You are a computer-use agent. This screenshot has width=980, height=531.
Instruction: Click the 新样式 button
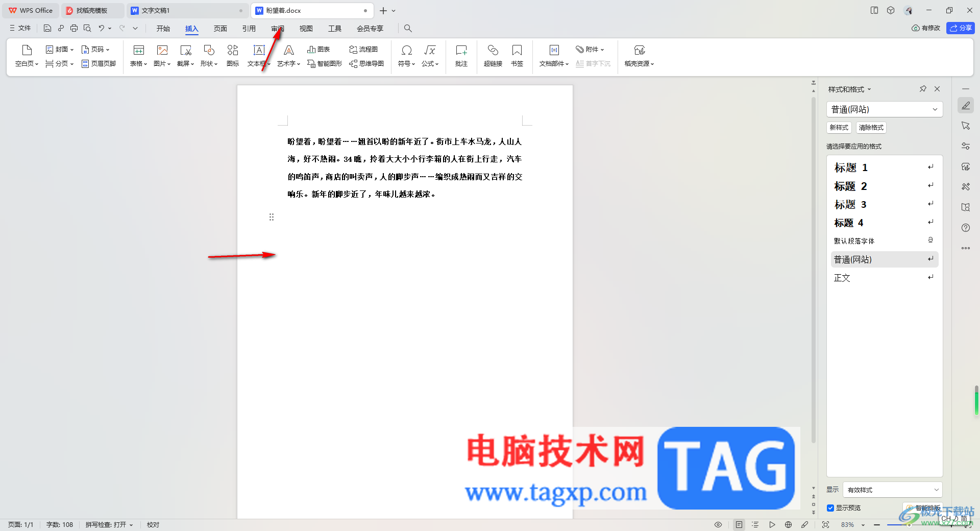tap(839, 128)
